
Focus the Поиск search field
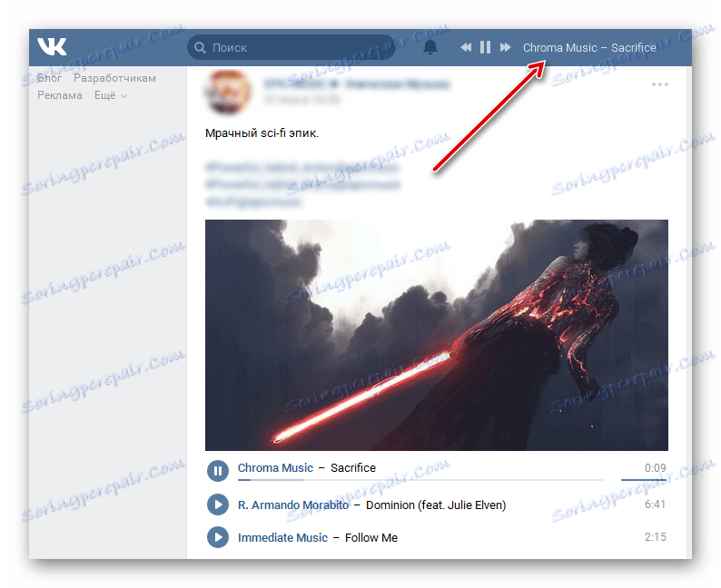[291, 47]
